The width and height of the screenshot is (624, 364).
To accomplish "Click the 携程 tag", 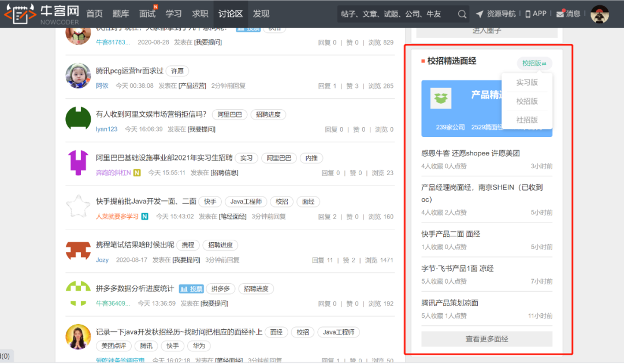I will click(x=188, y=246).
